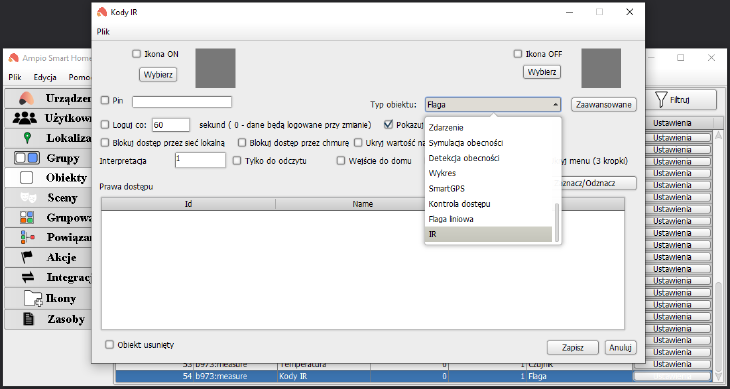Save changes with the Zapisz button
The image size is (730, 389).
(x=573, y=347)
